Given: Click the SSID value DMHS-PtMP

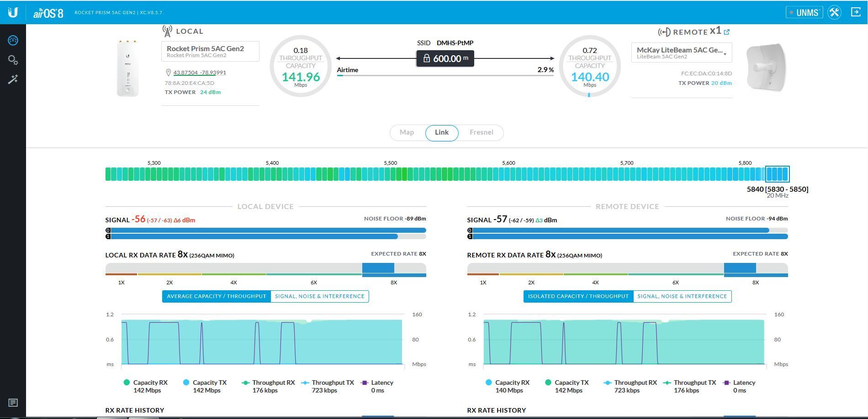Looking at the screenshot, I should pos(455,43).
